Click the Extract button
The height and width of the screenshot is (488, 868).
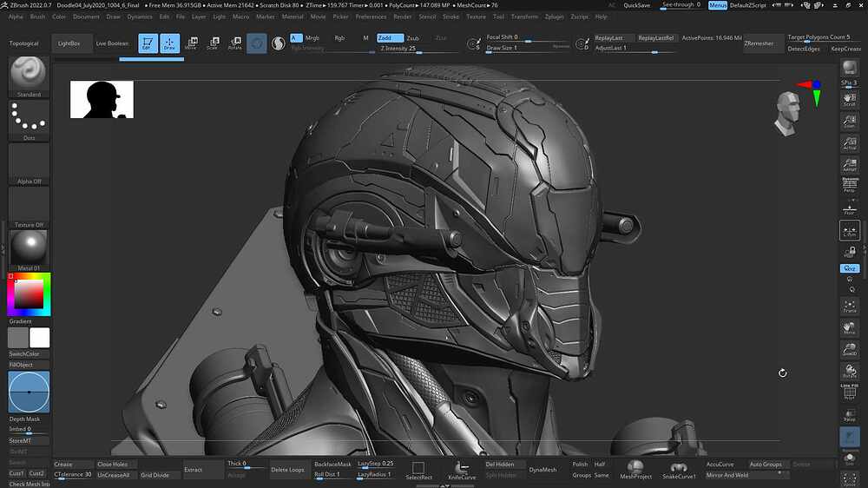click(202, 470)
